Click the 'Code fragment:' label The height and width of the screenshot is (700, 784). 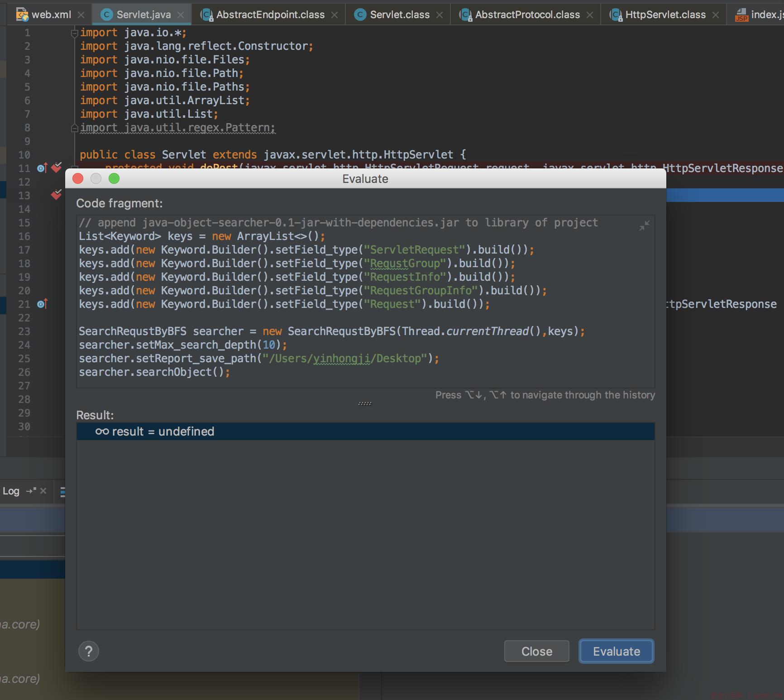pyautogui.click(x=119, y=203)
